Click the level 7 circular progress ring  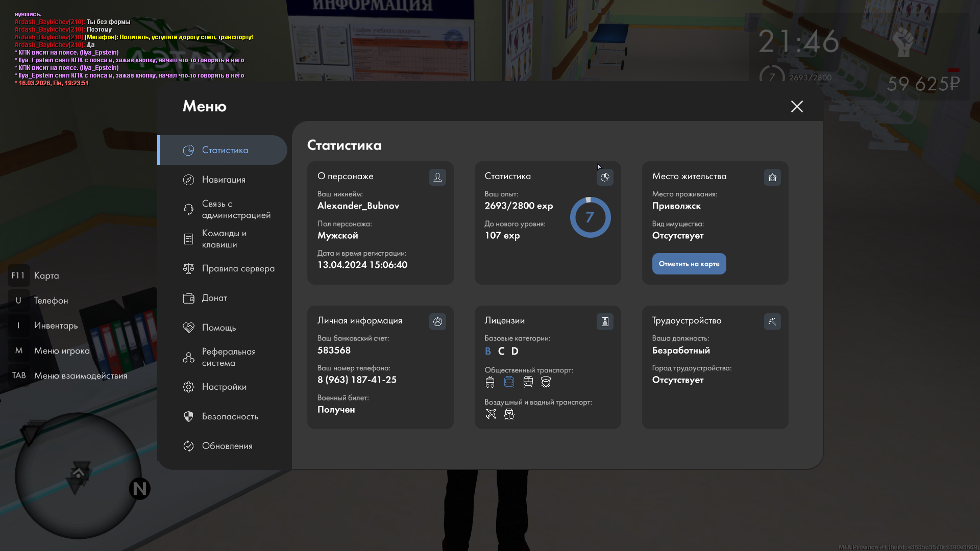[590, 217]
